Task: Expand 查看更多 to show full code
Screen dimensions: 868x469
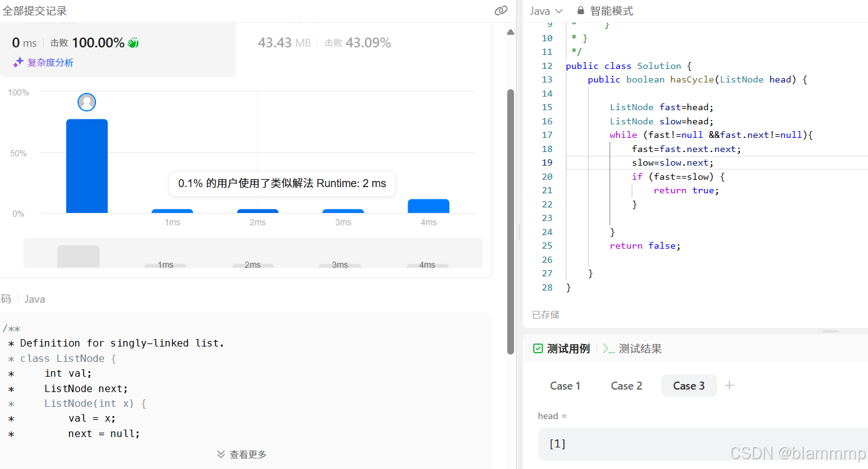Action: [x=241, y=454]
